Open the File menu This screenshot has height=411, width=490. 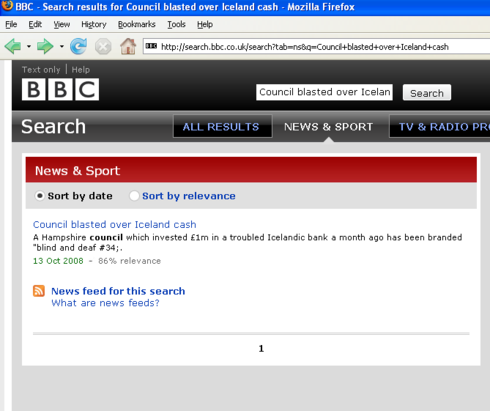[x=11, y=24]
